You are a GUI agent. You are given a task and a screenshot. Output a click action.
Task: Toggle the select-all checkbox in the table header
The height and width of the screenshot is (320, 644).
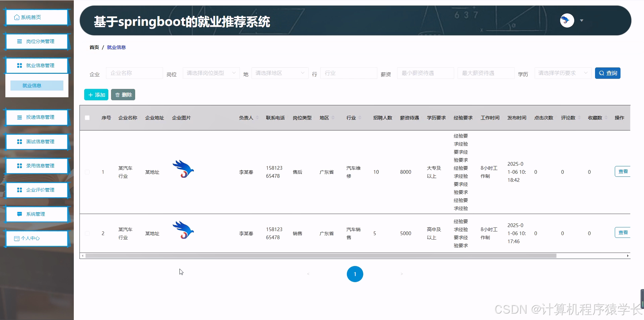(x=87, y=118)
